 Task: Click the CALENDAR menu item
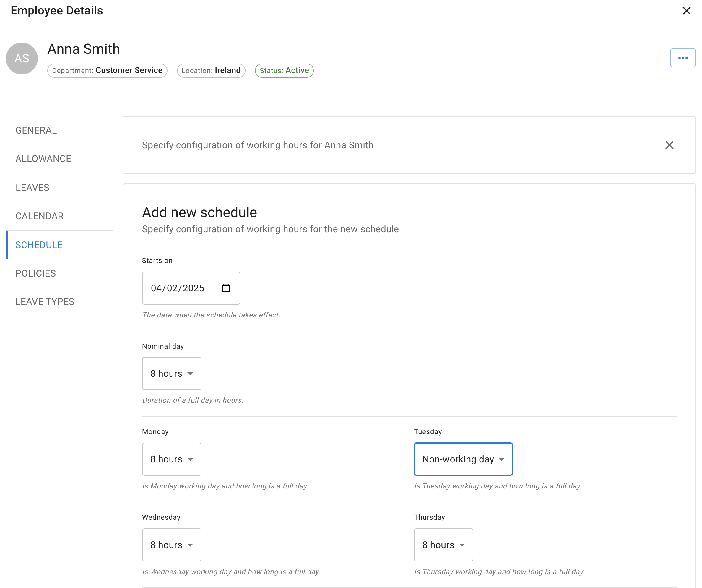[40, 216]
